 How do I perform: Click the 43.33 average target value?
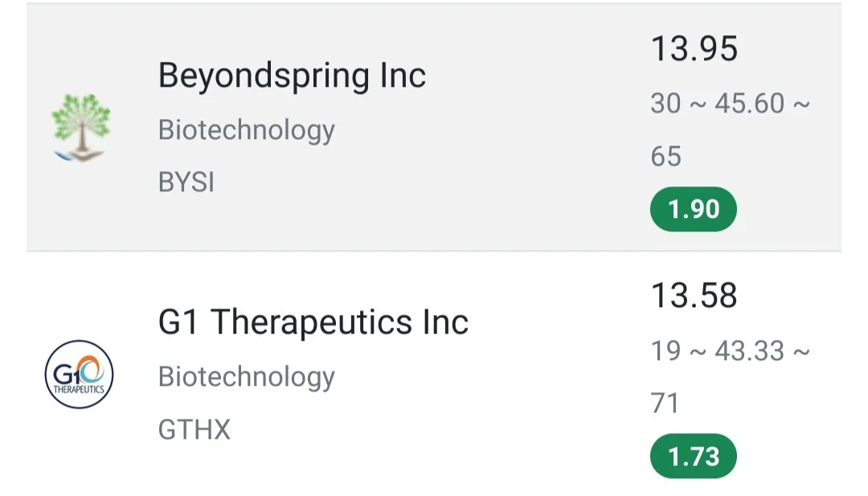(750, 351)
